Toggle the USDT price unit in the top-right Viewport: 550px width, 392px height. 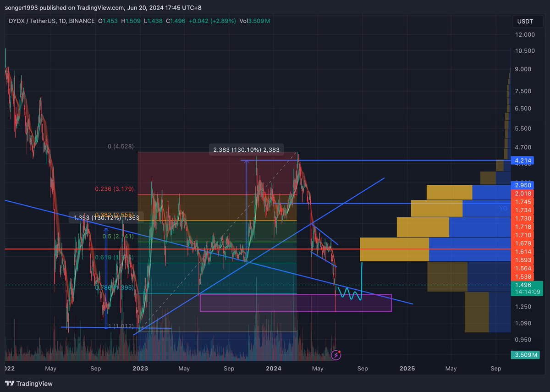pyautogui.click(x=527, y=21)
